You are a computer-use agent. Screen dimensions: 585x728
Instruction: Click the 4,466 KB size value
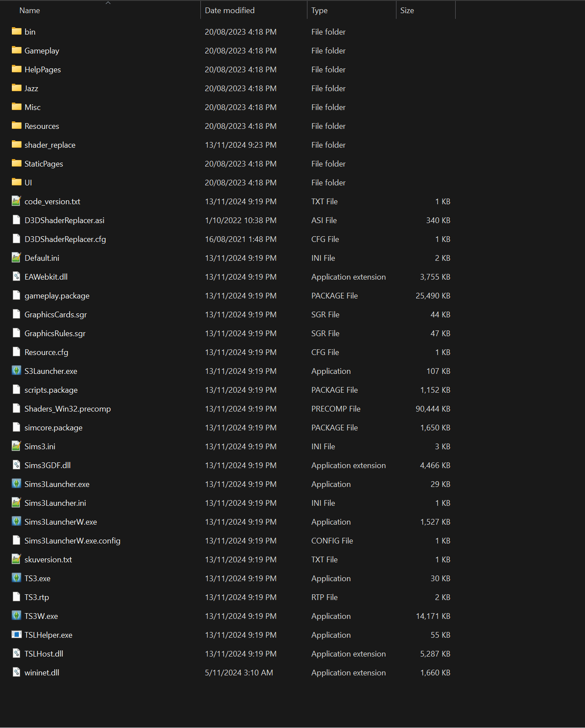tap(435, 465)
